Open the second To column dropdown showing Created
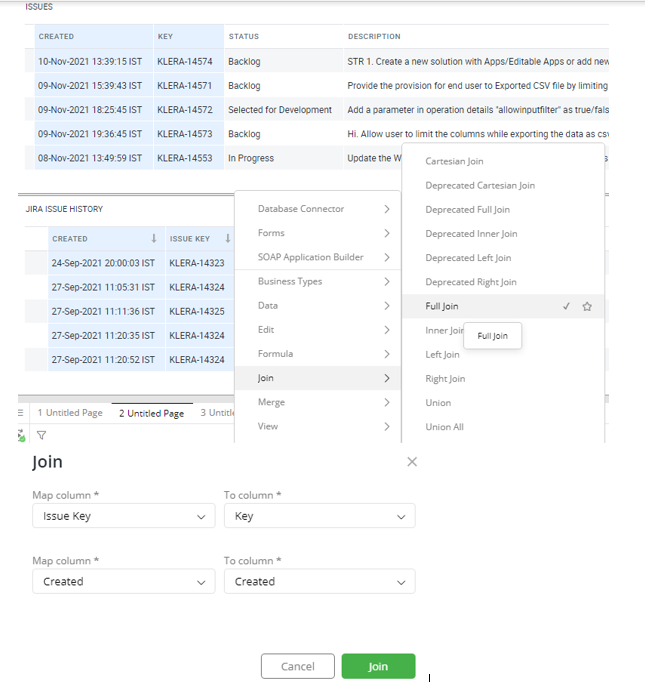Image resolution: width=645 pixels, height=682 pixels. pos(319,581)
